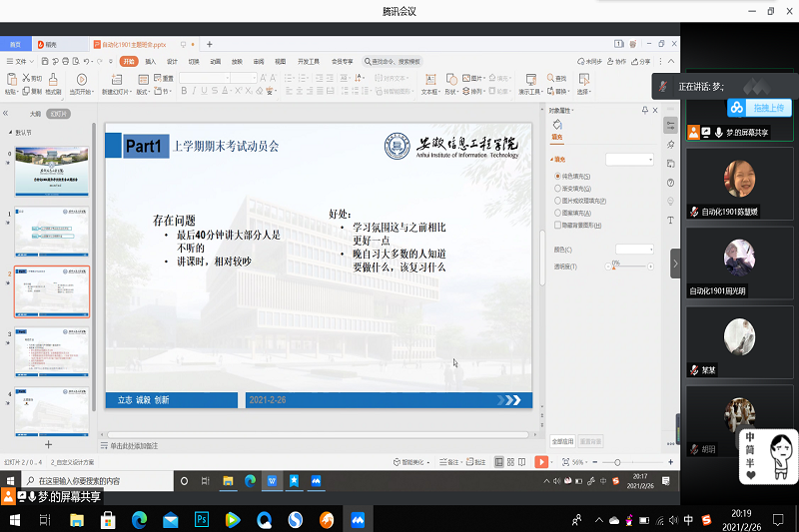Screen dimensions: 799x532
Task: Open the File (文件) menu dropdown
Action: point(20,61)
